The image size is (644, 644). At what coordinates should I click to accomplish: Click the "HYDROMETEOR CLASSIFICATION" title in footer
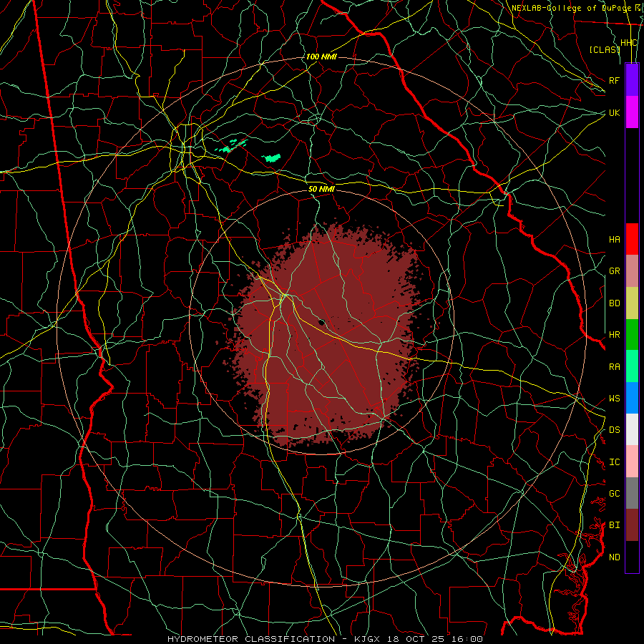click(251, 639)
